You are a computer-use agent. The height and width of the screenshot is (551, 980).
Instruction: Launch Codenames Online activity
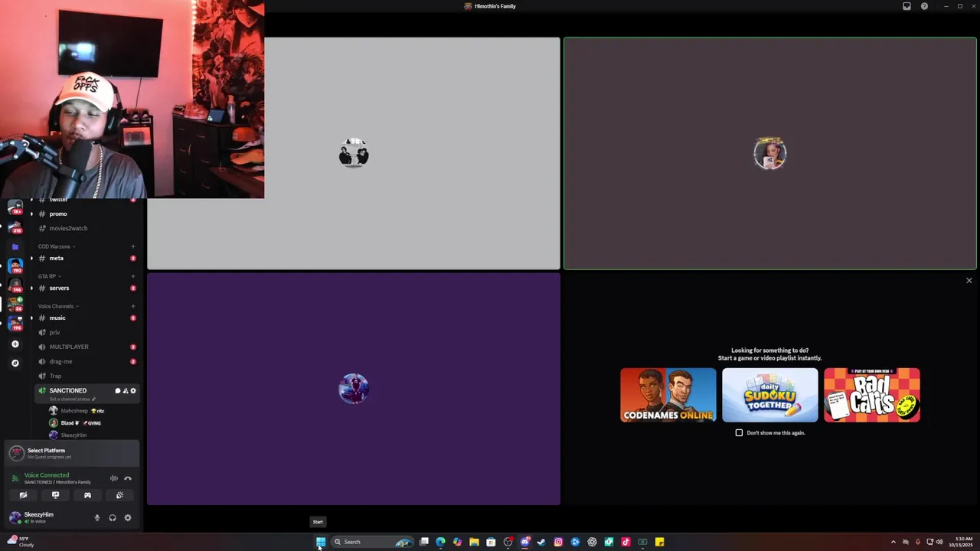[x=668, y=395]
